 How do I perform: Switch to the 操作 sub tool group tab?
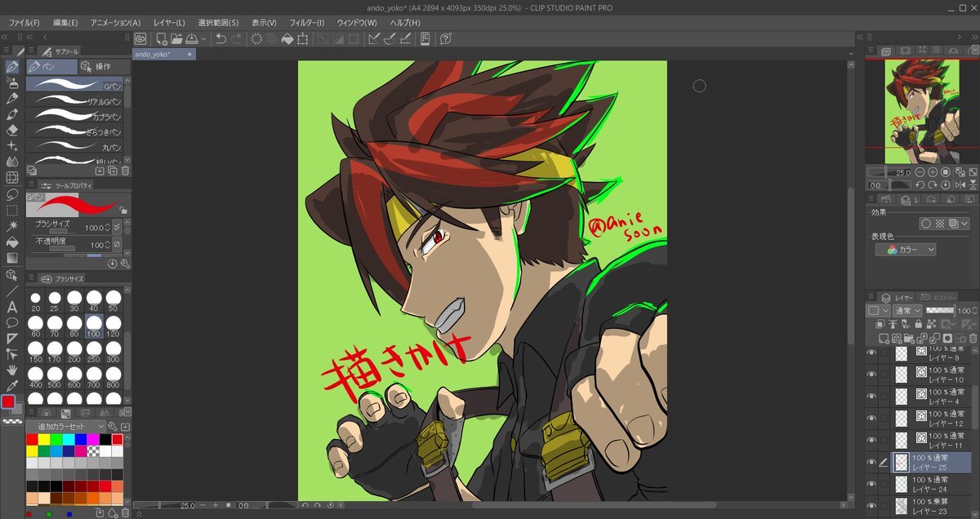tap(104, 66)
